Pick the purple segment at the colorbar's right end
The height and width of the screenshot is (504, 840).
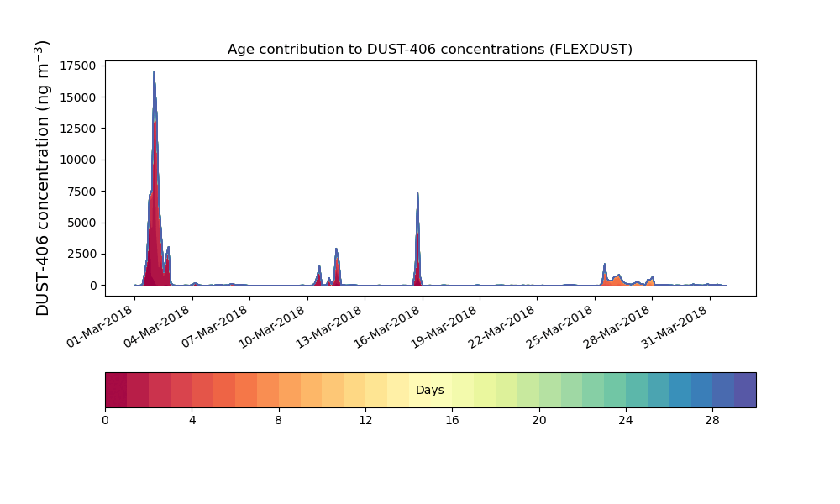pos(745,390)
